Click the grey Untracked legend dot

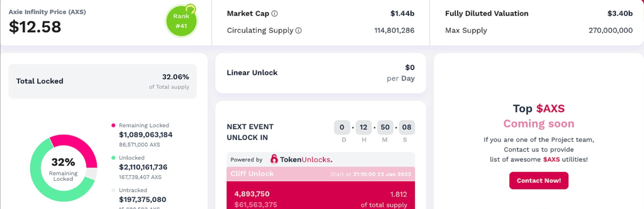coord(113,190)
